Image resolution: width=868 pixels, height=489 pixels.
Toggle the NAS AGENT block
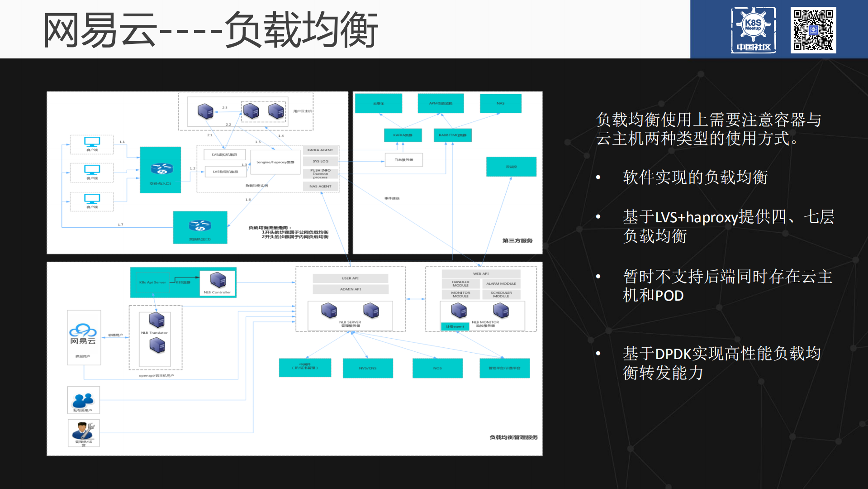tap(321, 186)
